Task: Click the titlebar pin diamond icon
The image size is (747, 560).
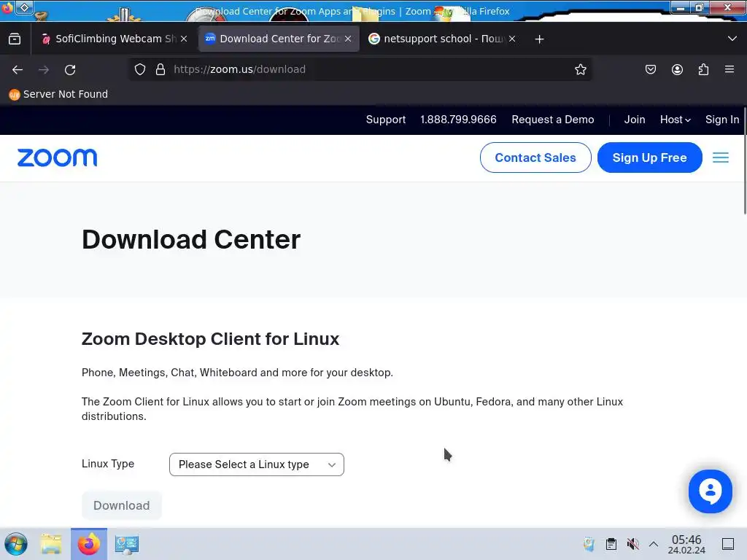Action: click(24, 7)
